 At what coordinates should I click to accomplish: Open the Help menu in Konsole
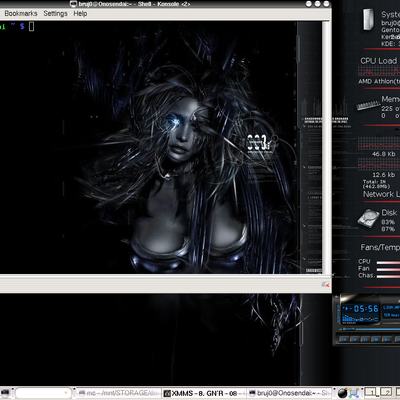[80, 14]
